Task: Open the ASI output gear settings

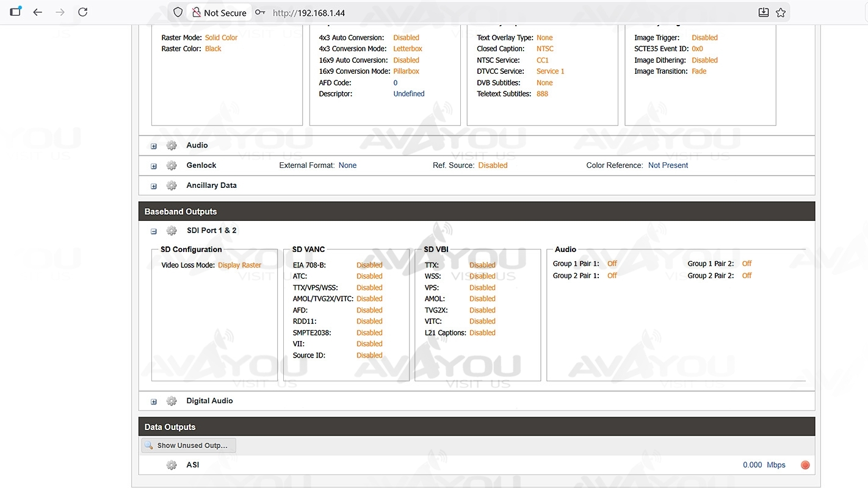Action: pos(172,465)
